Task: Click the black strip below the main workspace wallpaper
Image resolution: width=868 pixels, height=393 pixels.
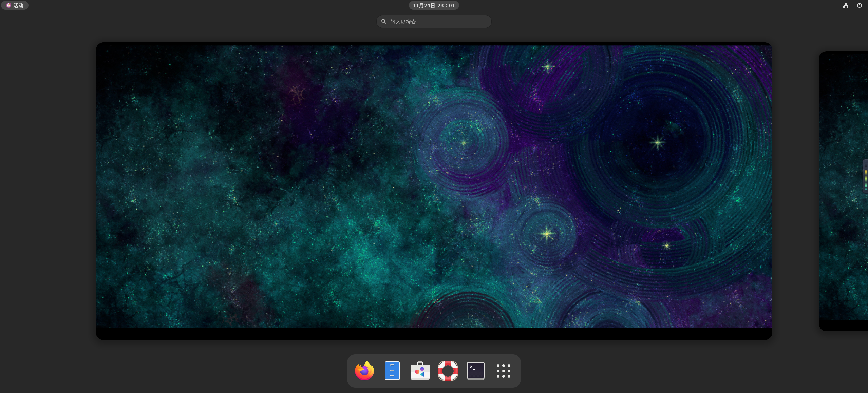Action: point(434,334)
